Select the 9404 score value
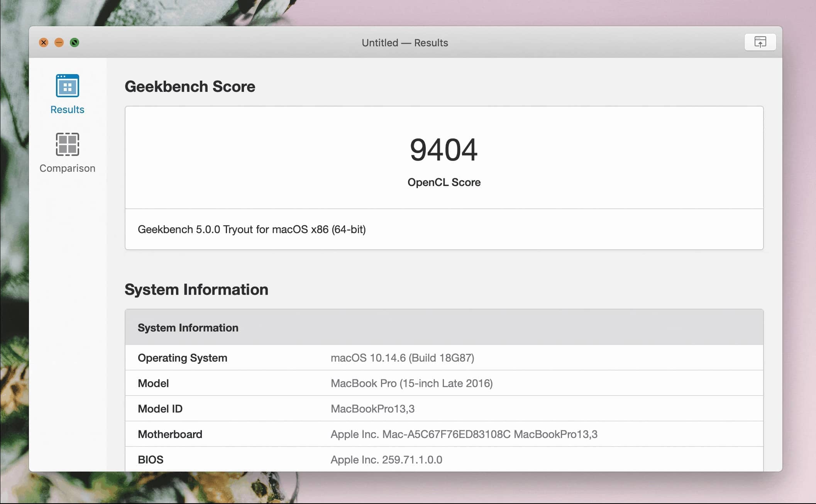816x504 pixels. [x=444, y=150]
